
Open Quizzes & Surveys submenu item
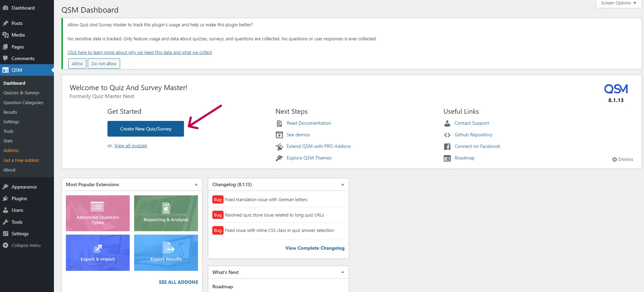pyautogui.click(x=22, y=93)
